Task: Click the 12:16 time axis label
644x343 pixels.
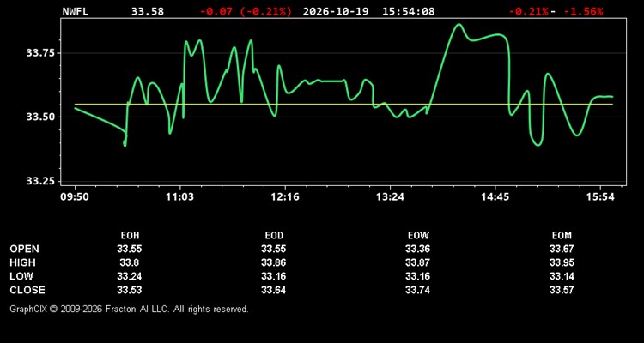Action: click(x=285, y=197)
